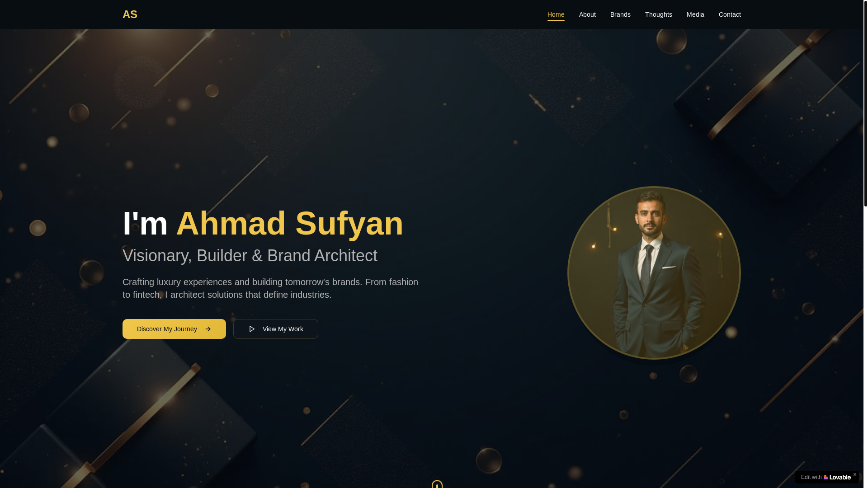Screen dimensions: 868x488
Task: Click the Edit with Lovable link
Action: tap(826, 477)
